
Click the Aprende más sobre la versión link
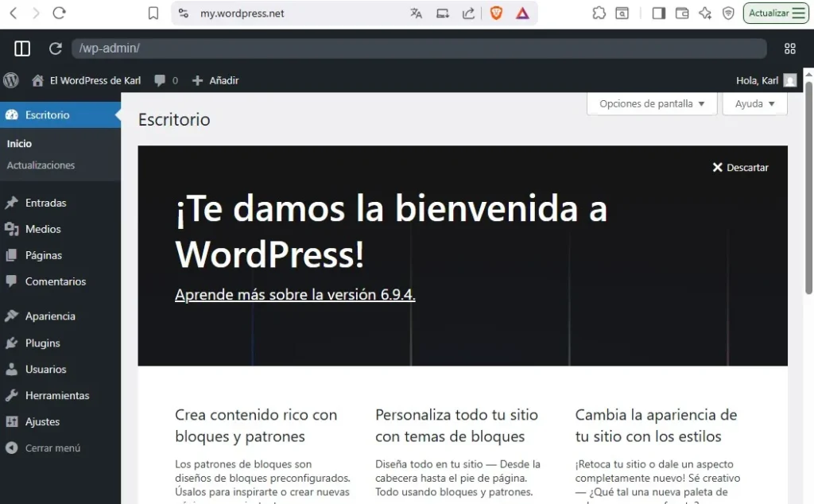point(295,294)
